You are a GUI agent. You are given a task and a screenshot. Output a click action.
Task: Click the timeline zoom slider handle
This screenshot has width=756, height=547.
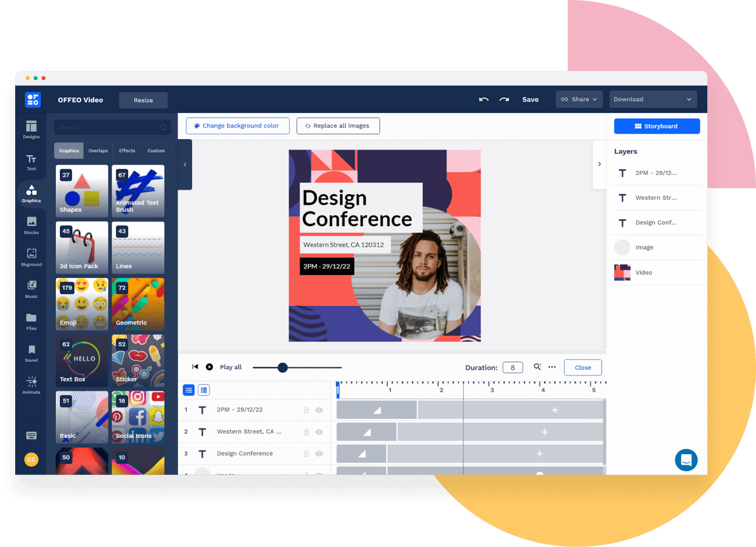[x=282, y=367]
